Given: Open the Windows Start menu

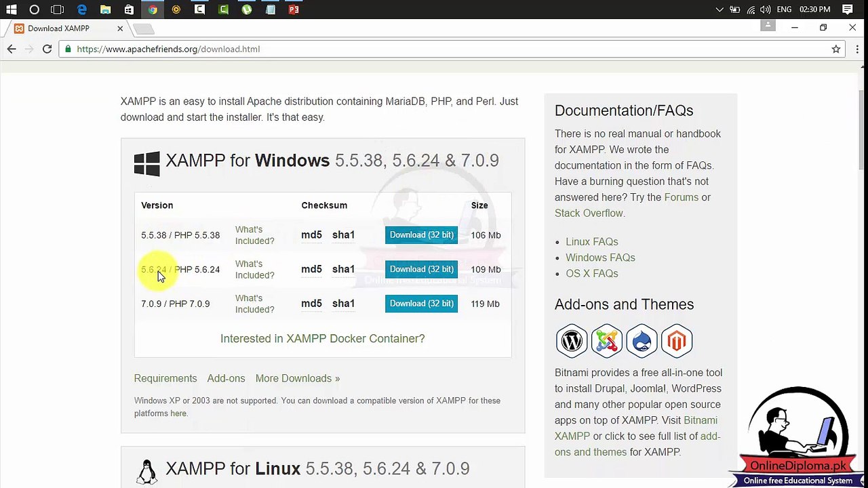Looking at the screenshot, I should [x=11, y=9].
